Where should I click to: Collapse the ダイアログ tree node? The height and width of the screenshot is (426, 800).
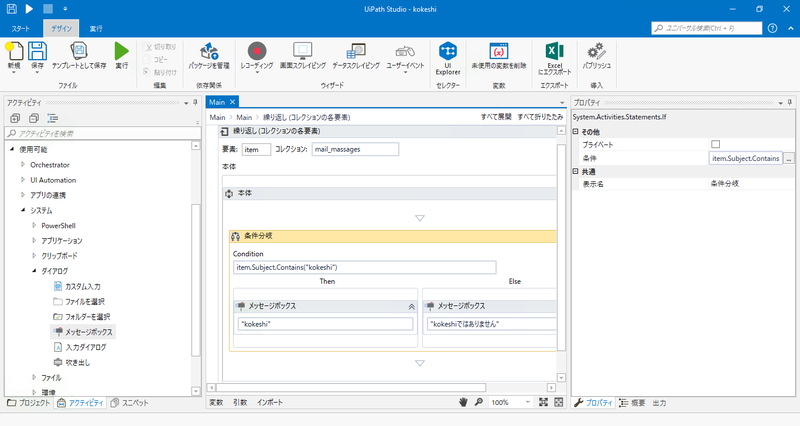tap(34, 270)
